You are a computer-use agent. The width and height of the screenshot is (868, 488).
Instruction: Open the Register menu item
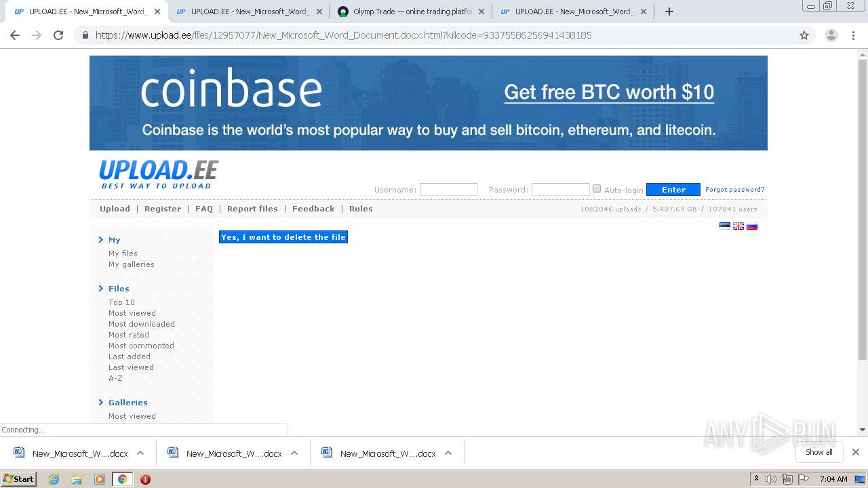(x=163, y=209)
